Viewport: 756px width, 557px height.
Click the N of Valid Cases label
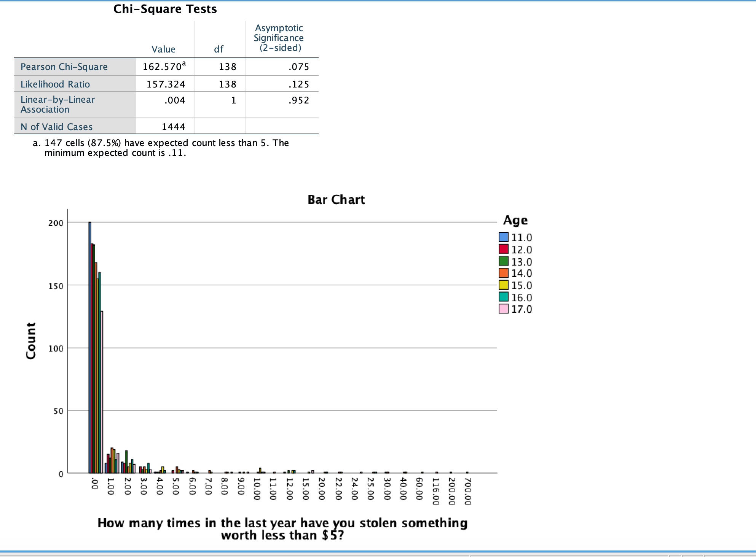click(x=56, y=127)
